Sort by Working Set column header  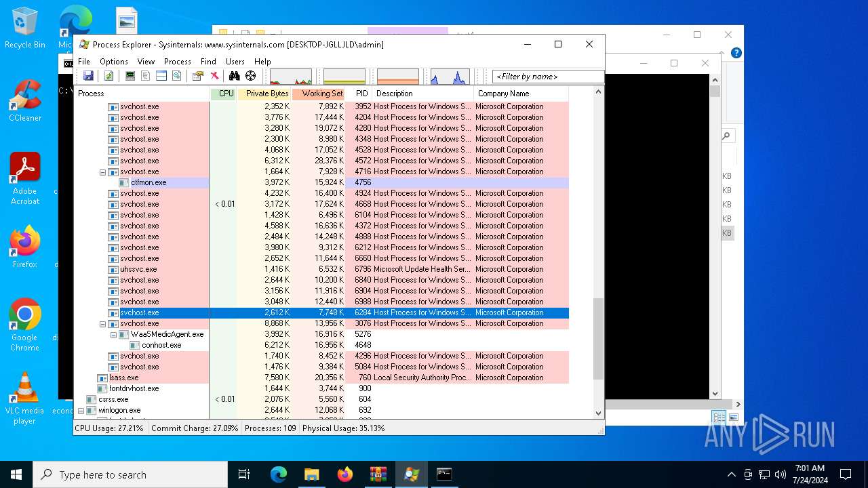tap(319, 94)
